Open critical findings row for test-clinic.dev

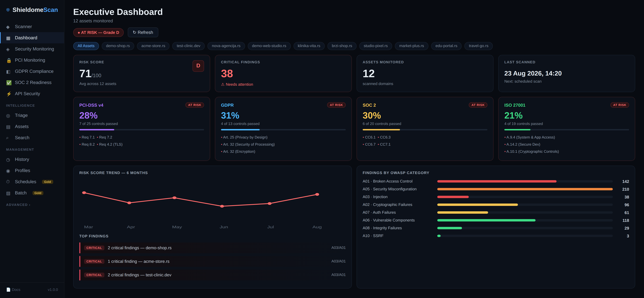coord(213,275)
